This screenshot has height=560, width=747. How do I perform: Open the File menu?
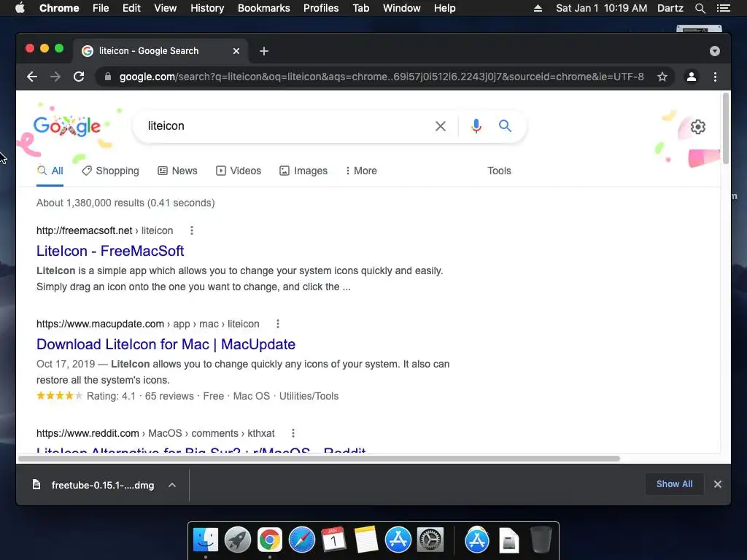point(101,8)
